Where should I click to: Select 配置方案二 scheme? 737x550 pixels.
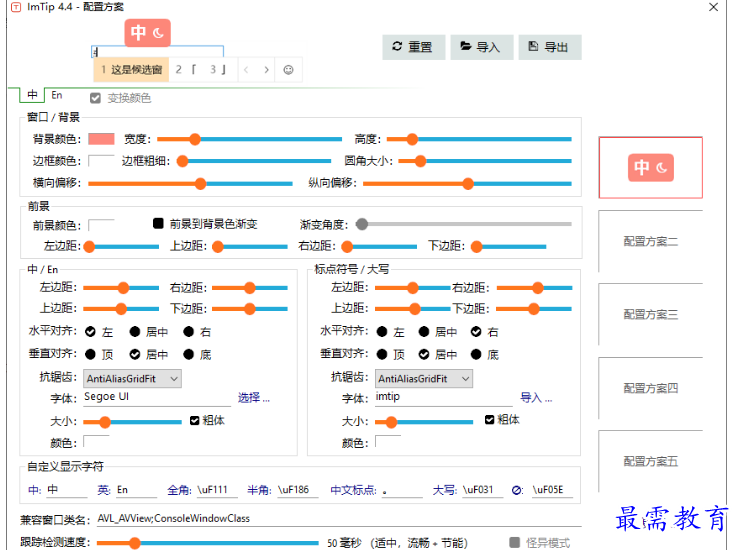pyautogui.click(x=651, y=241)
